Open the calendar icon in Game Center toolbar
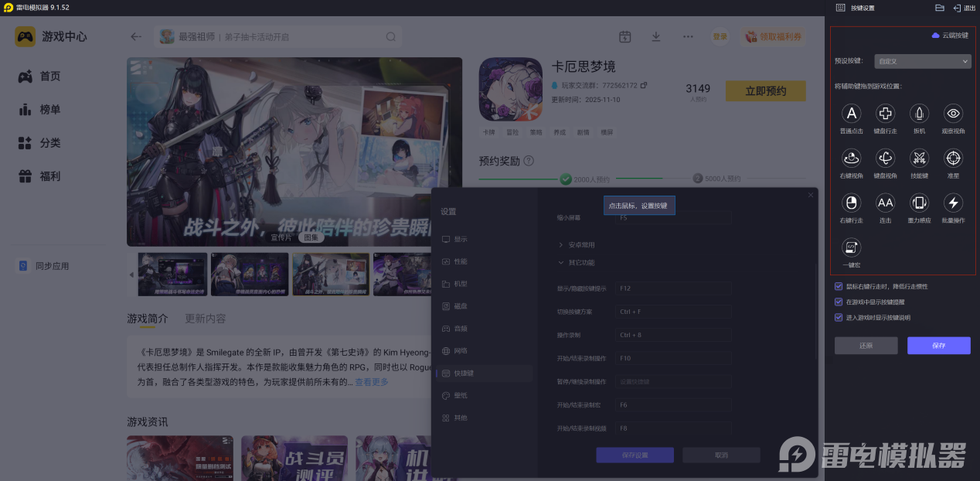The width and height of the screenshot is (980, 481). [x=625, y=36]
